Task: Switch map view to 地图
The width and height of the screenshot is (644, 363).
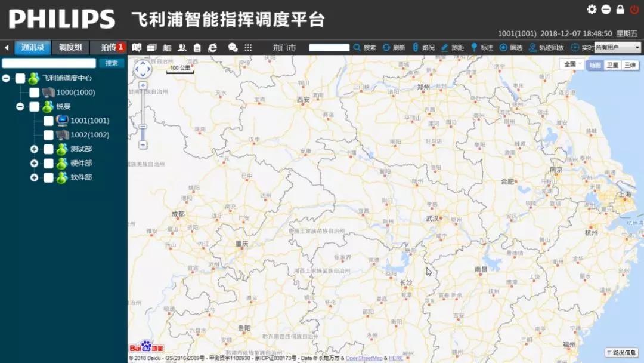Action: pyautogui.click(x=595, y=65)
